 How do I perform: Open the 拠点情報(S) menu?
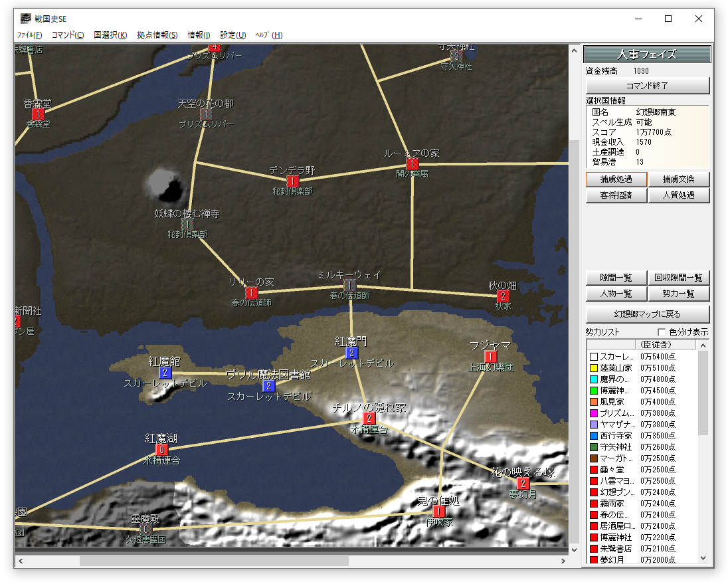(x=157, y=35)
